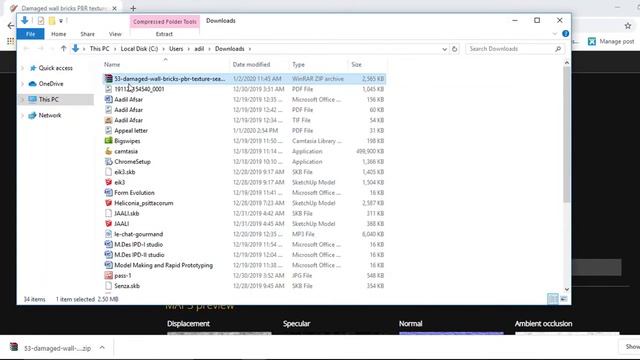Expand the Quick access tree node
This screenshot has height=360, width=640.
click(22, 68)
